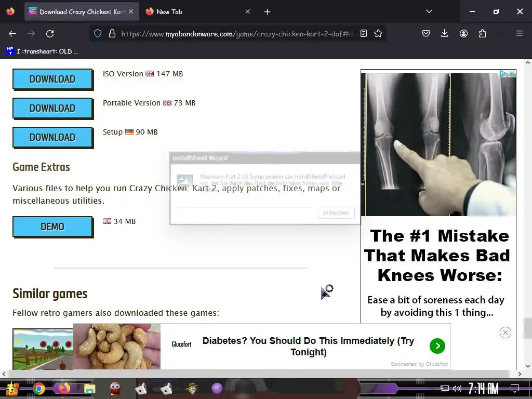Reload the current page
The width and height of the screenshot is (532, 399).
tap(50, 34)
